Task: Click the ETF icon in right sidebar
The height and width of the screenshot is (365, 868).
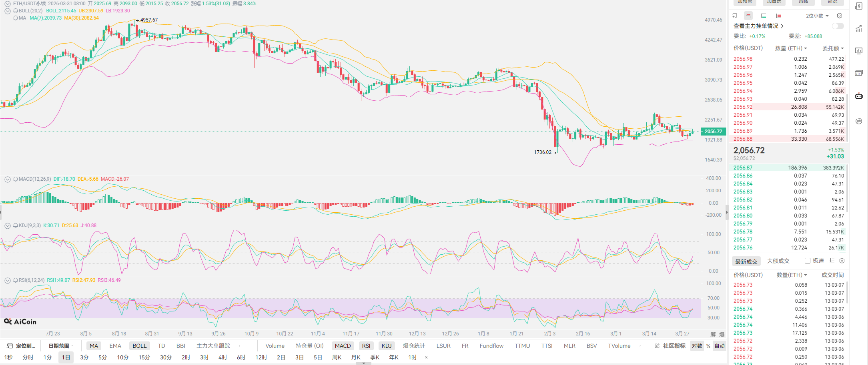Action: coord(858,73)
